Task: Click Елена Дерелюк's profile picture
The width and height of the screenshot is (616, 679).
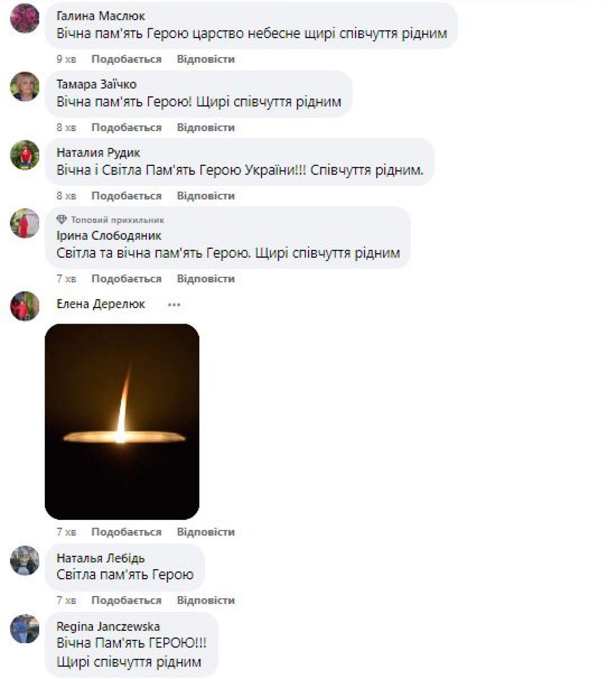Action: [x=25, y=306]
